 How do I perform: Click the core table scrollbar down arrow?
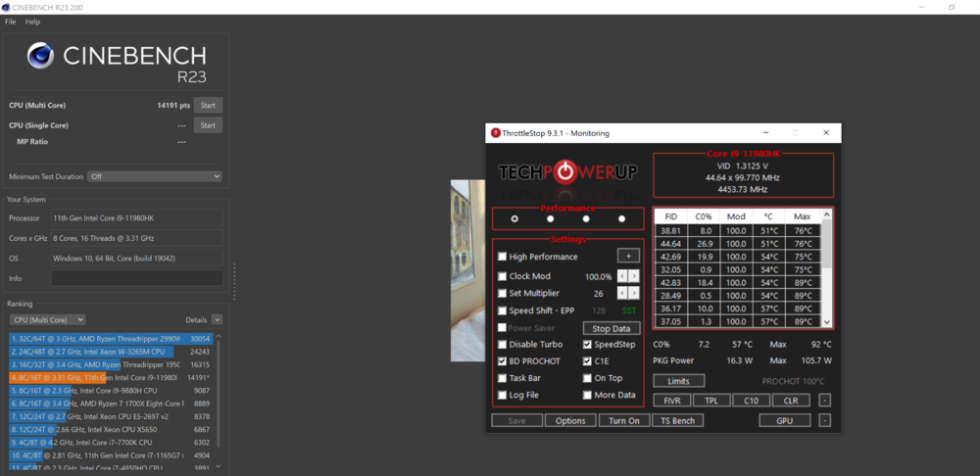(826, 322)
